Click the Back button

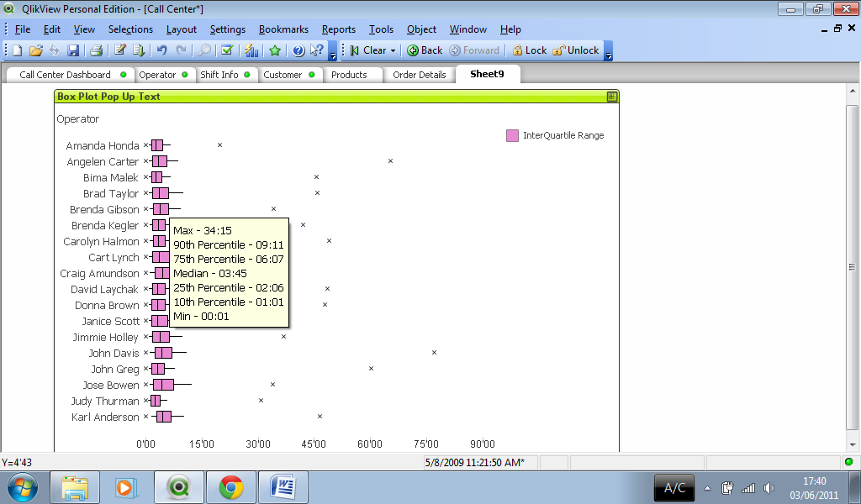[x=425, y=50]
